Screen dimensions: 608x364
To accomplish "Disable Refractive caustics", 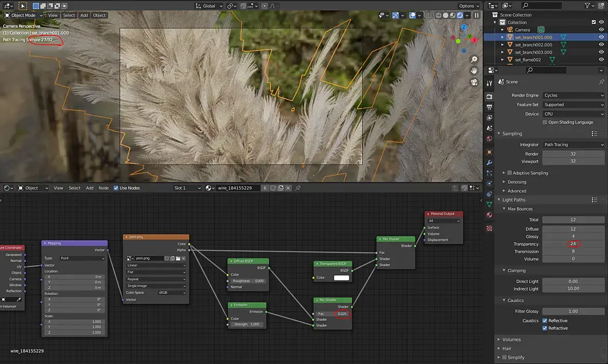I will click(545, 328).
